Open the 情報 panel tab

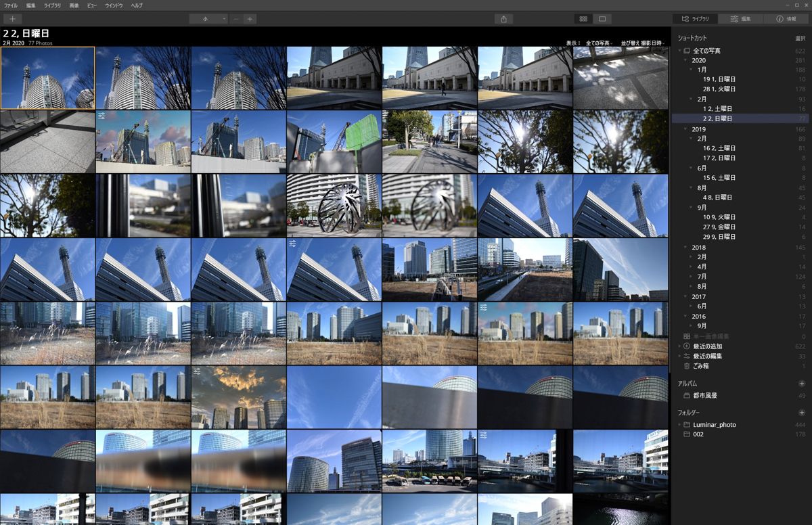coord(786,19)
